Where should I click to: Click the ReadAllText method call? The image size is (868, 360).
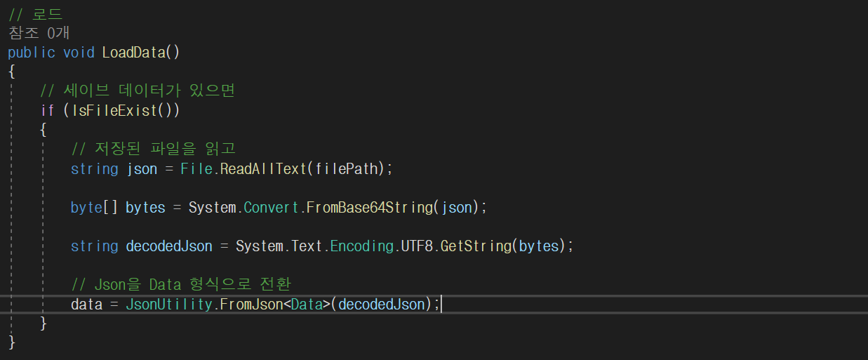[x=262, y=168]
